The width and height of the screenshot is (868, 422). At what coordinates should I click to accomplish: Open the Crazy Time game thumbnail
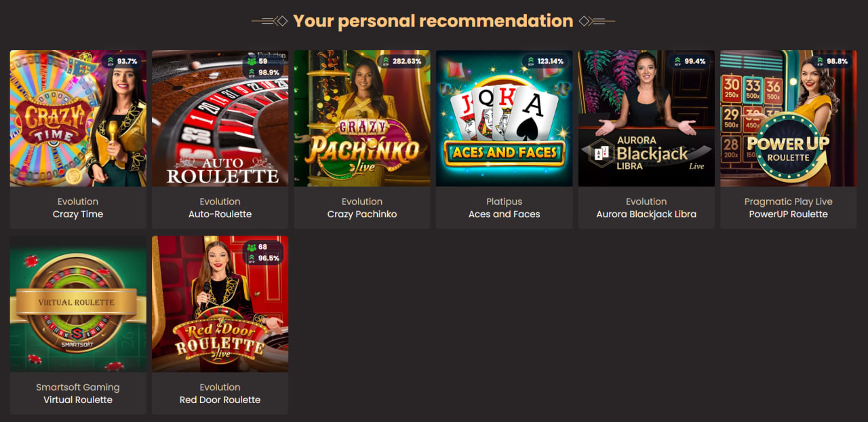pos(78,118)
